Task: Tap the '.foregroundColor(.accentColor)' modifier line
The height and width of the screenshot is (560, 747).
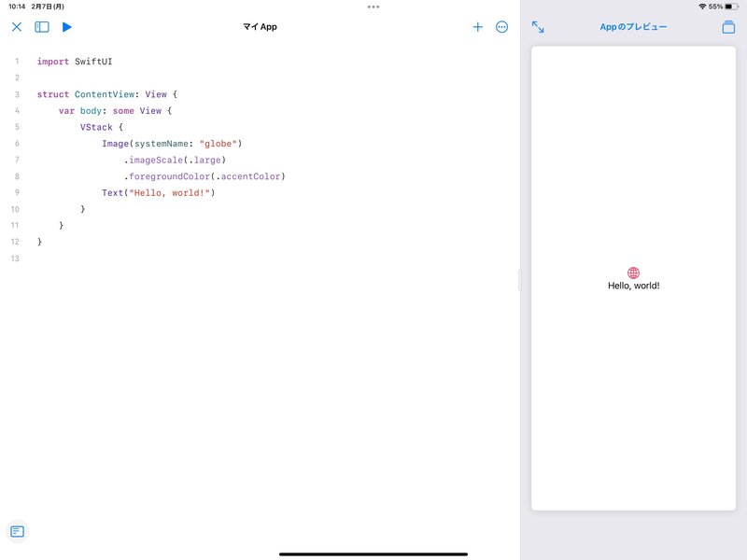Action: coord(204,176)
